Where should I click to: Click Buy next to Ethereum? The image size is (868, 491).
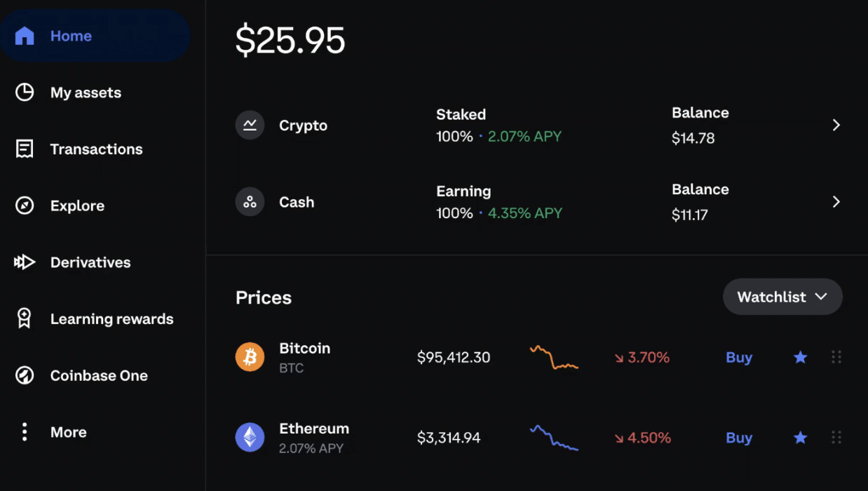(x=738, y=437)
